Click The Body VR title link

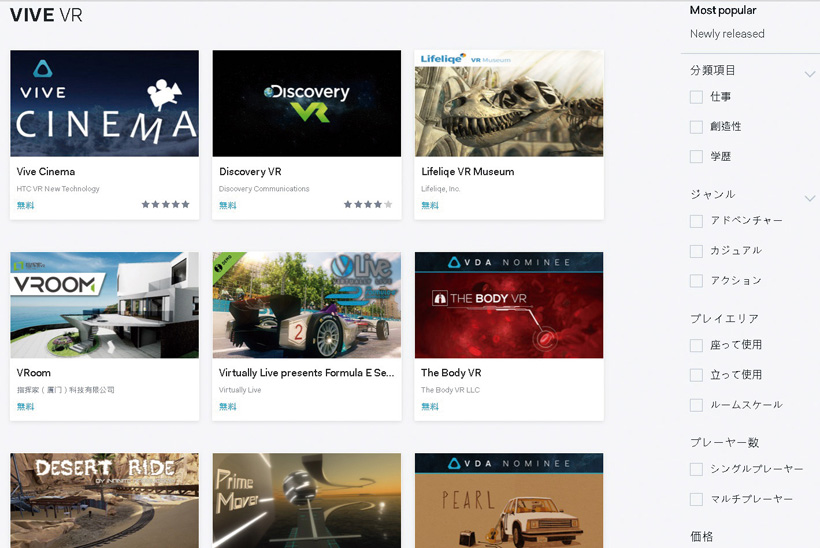tap(451, 373)
